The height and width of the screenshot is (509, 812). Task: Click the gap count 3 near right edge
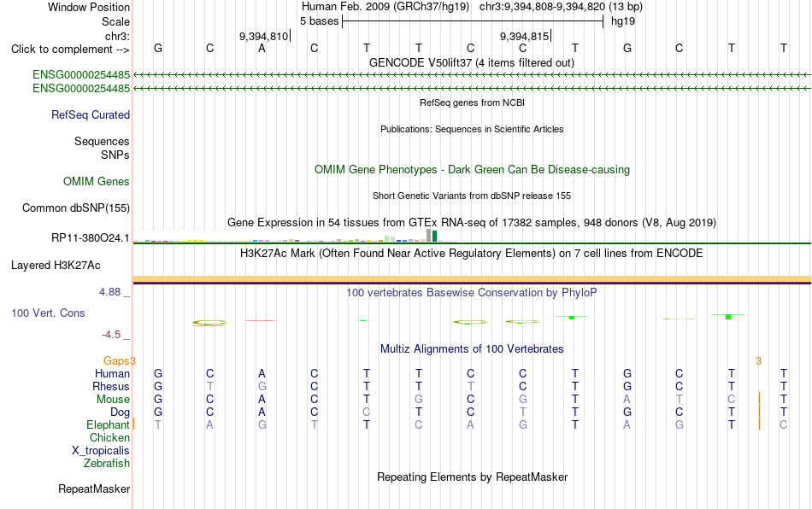[759, 361]
